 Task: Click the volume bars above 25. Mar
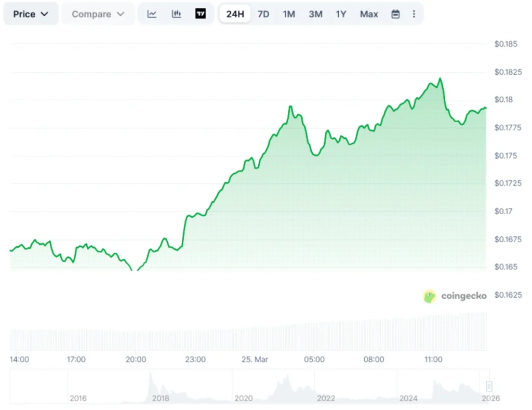pos(255,338)
